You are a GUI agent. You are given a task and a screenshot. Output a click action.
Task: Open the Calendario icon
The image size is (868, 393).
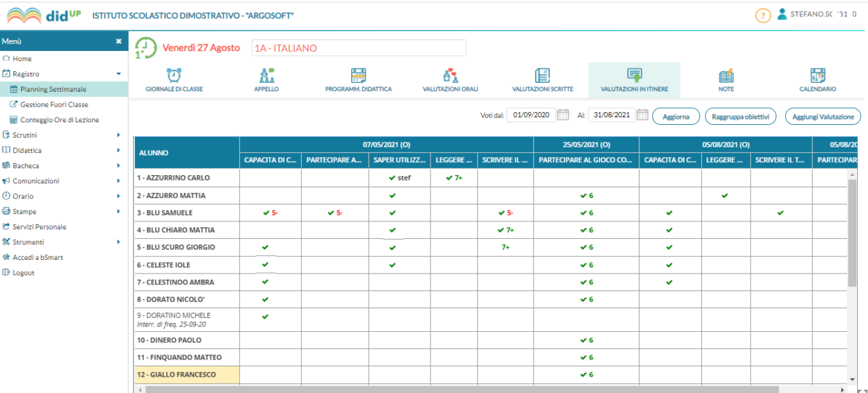(x=818, y=75)
